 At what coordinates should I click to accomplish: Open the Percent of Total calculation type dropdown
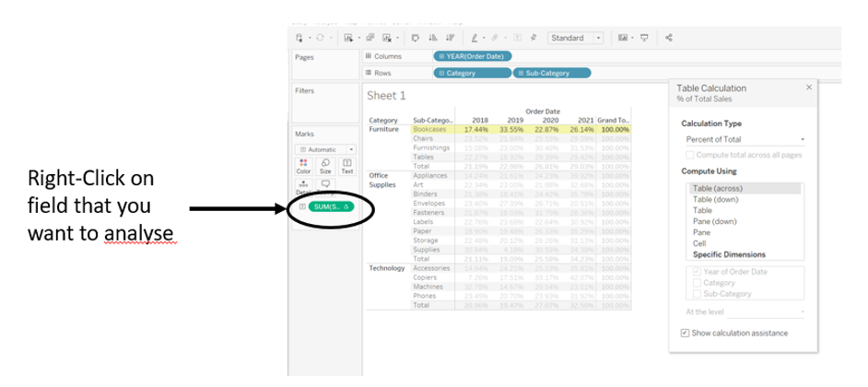pyautogui.click(x=743, y=138)
